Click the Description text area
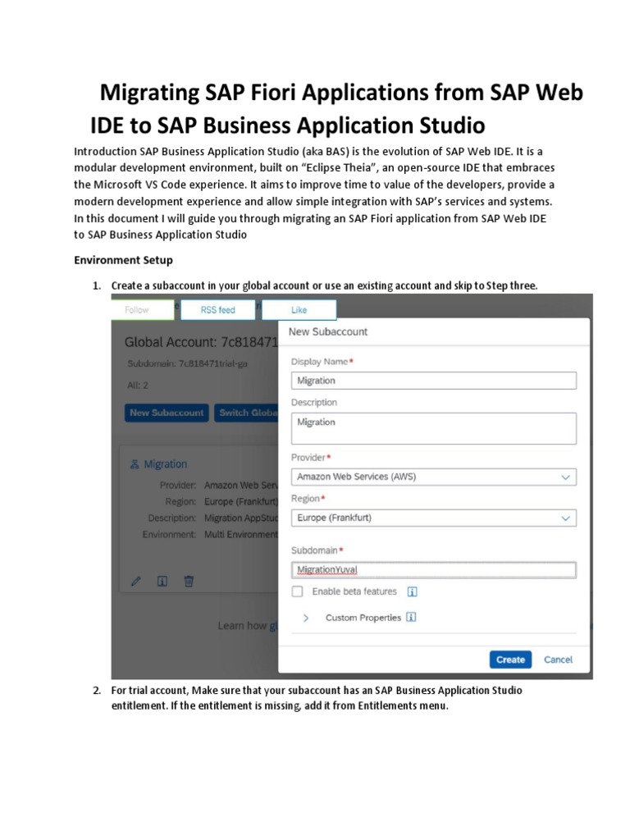Image resolution: width=630 pixels, height=840 pixels. (434, 428)
